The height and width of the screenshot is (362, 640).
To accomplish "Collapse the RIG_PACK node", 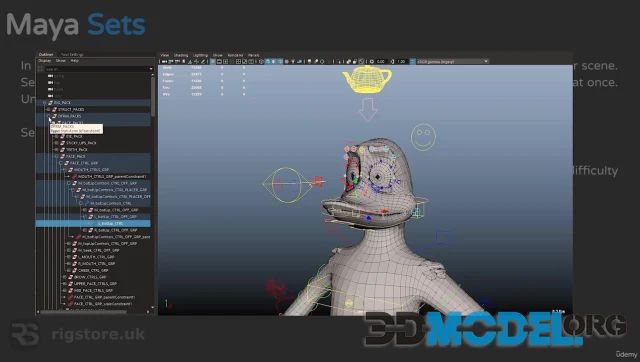I will 45,103.
